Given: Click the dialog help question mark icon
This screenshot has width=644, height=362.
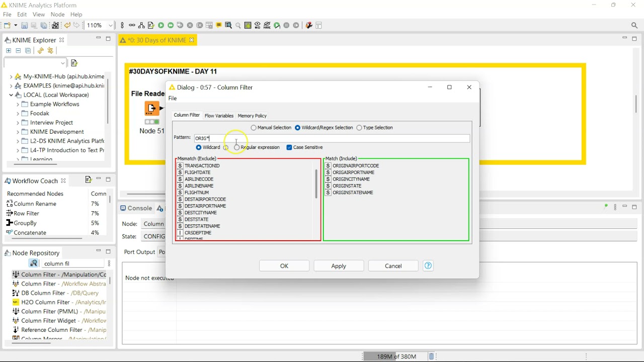Looking at the screenshot, I should click(x=428, y=266).
